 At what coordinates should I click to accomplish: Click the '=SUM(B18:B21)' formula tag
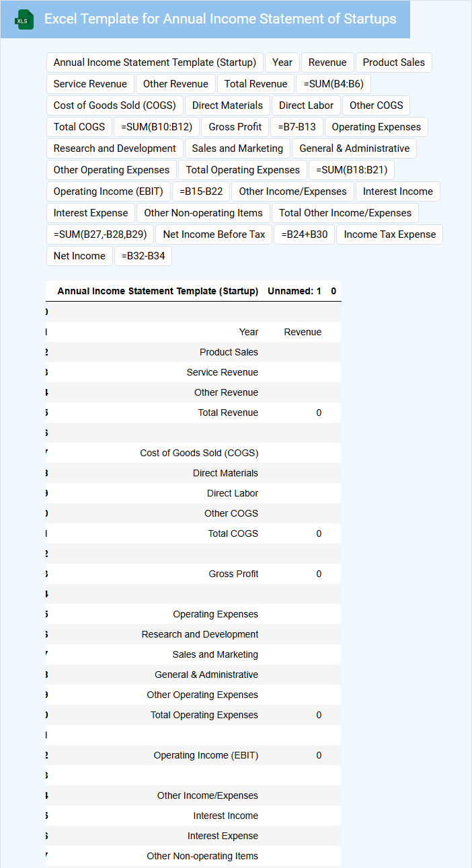point(352,170)
